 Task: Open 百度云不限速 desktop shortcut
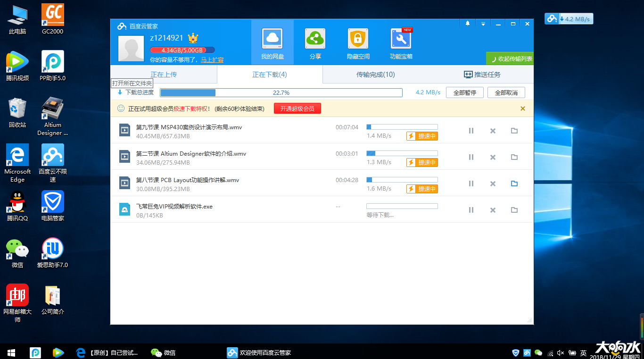pyautogui.click(x=53, y=163)
